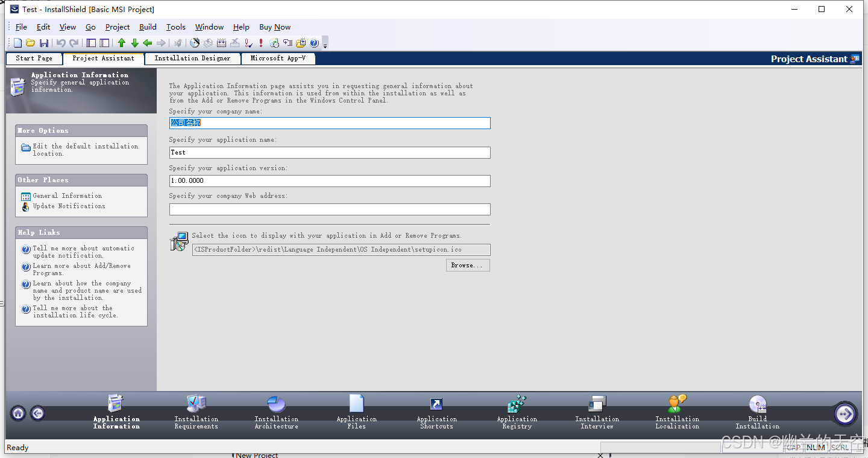Image resolution: width=868 pixels, height=458 pixels.
Task: Open the Build menu
Action: [x=148, y=27]
